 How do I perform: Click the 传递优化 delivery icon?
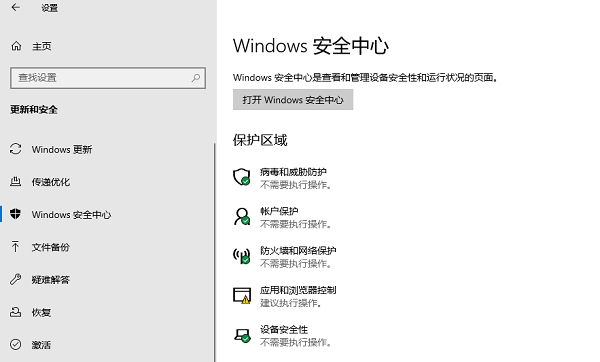(16, 182)
